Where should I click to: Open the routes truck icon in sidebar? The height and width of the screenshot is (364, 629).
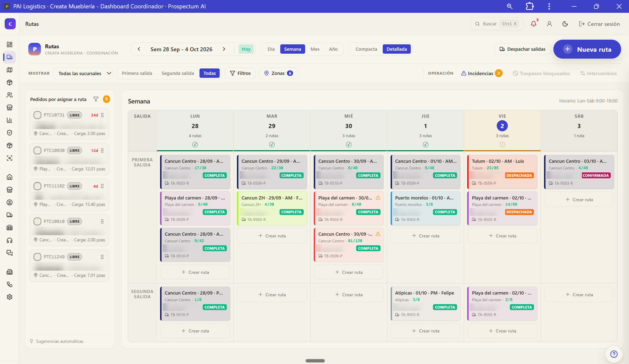10,57
